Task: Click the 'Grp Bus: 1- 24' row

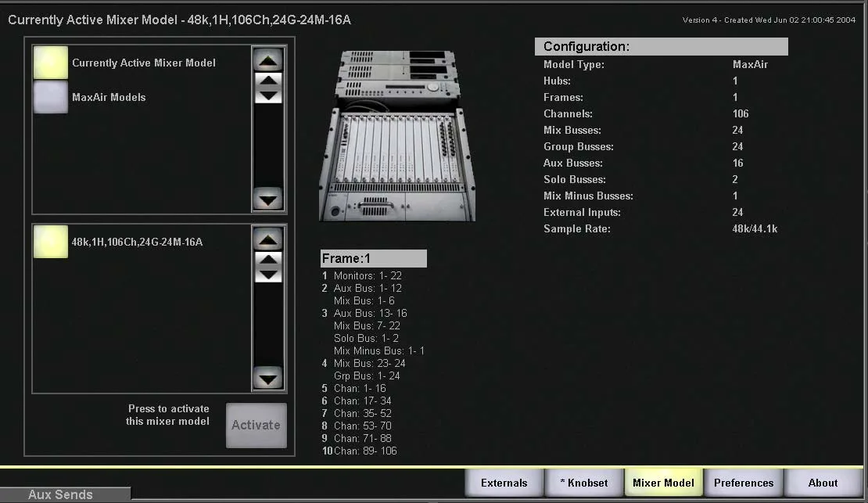Action: [367, 375]
